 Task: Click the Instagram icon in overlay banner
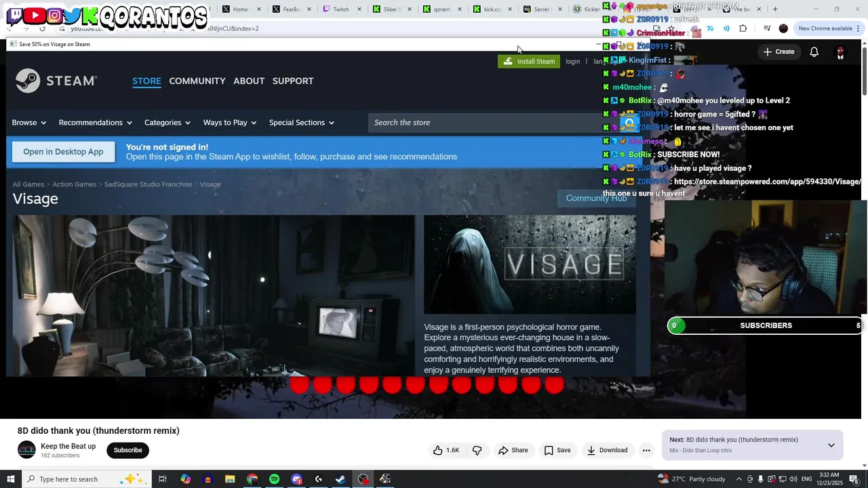pos(55,15)
